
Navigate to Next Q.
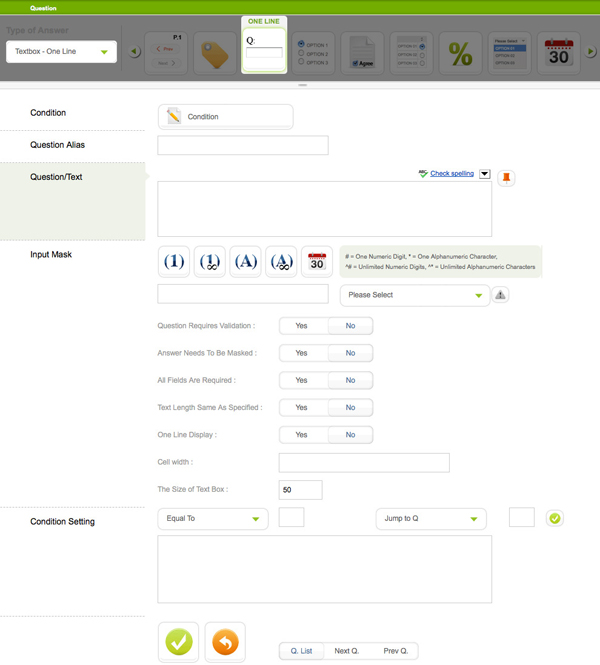[x=347, y=651]
